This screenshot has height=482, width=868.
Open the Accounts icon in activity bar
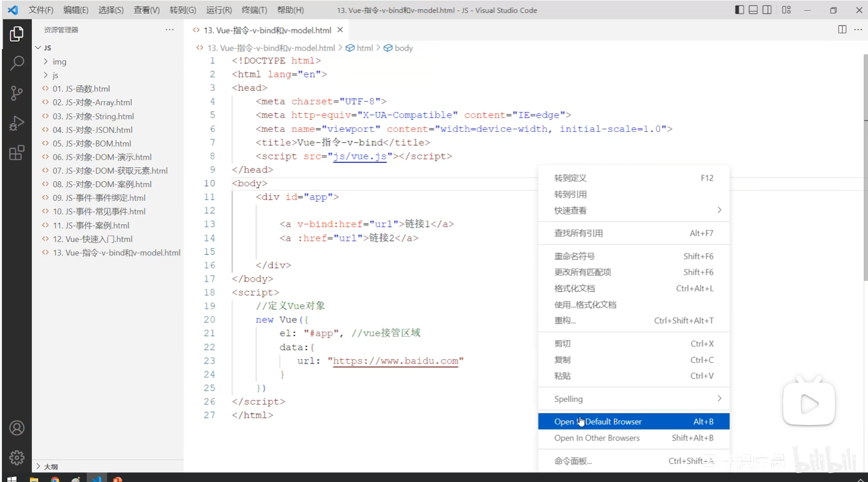coord(17,428)
